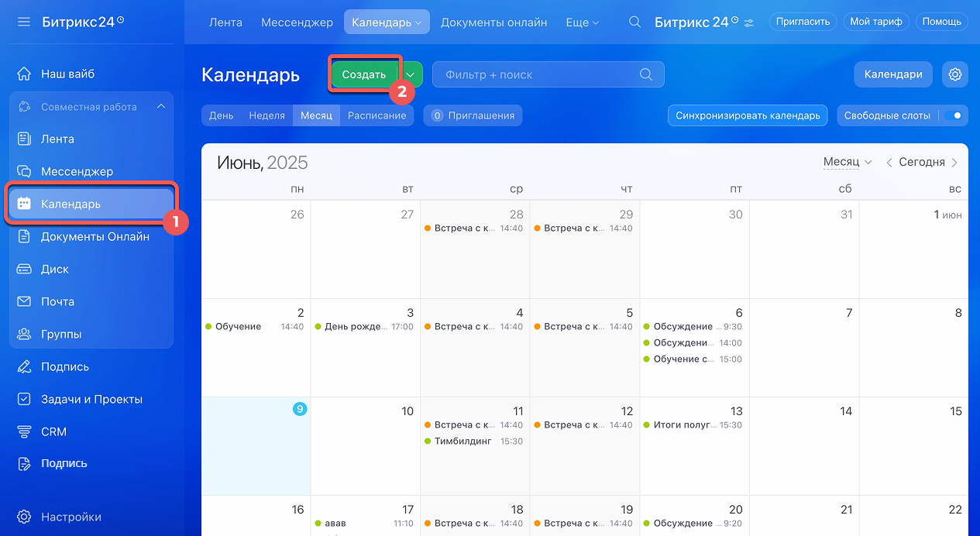Click the Фильтр + поиск field
Screen dimensions: 980x536
point(548,75)
